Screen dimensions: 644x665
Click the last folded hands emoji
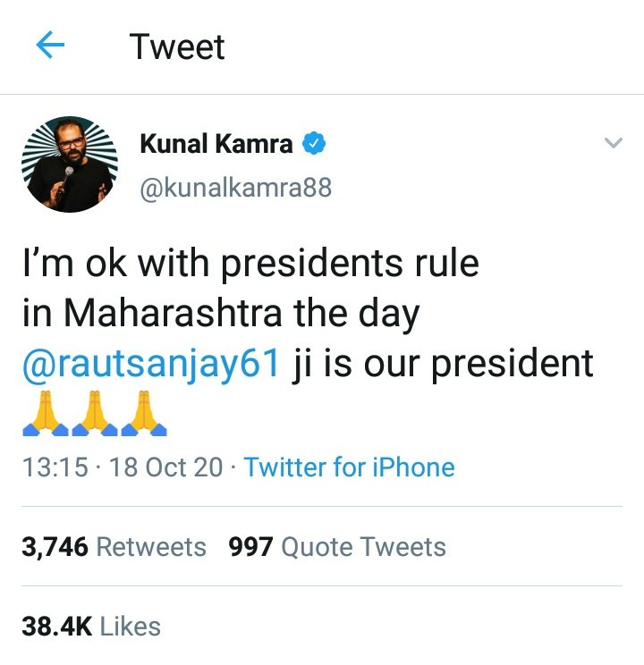pos(144,414)
